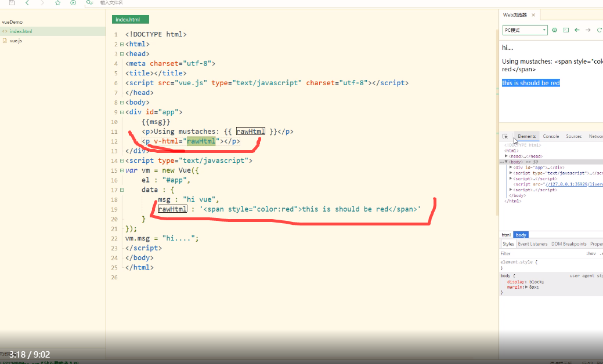Expand the head node in Elements
Viewport: 603px width, 364px height.
coord(506,156)
